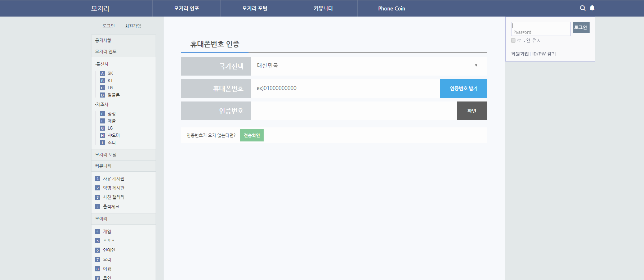Click the 'H' icon beside 샤오미
The height and width of the screenshot is (280, 644).
pos(102,135)
